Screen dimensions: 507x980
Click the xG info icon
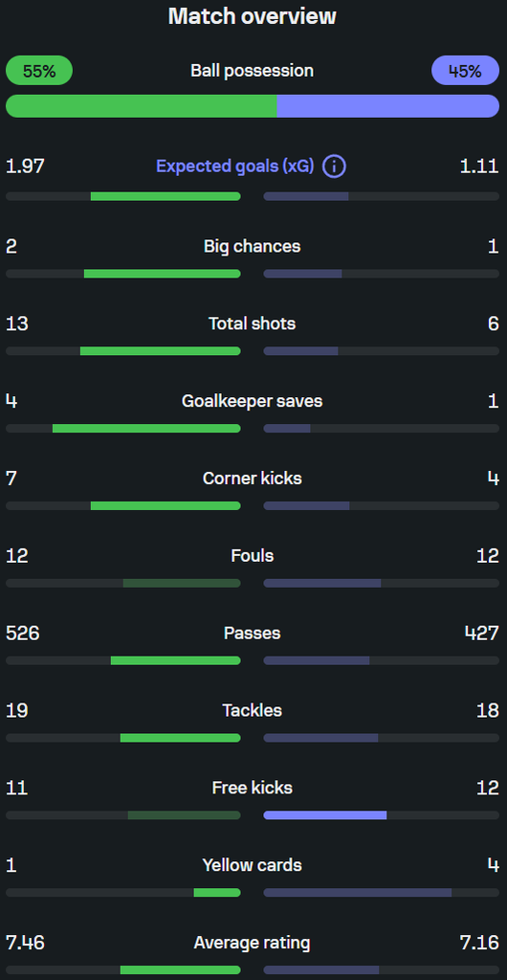[x=334, y=167]
